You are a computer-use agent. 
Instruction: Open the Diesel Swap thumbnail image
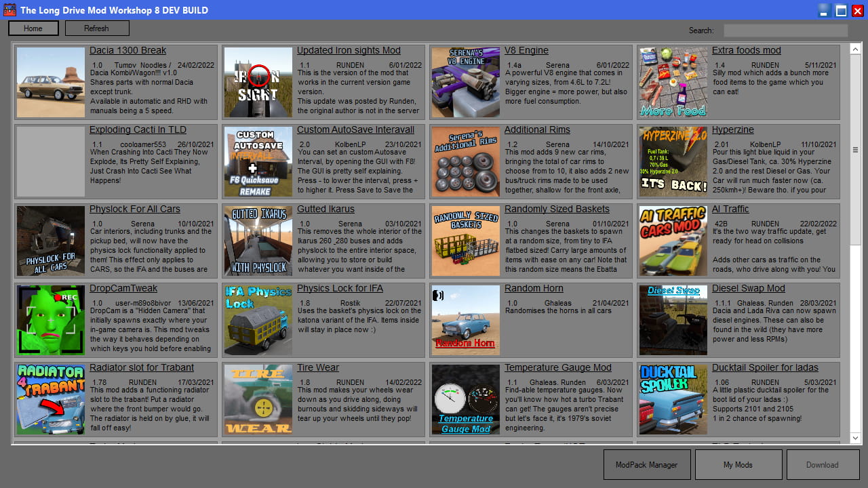click(673, 320)
